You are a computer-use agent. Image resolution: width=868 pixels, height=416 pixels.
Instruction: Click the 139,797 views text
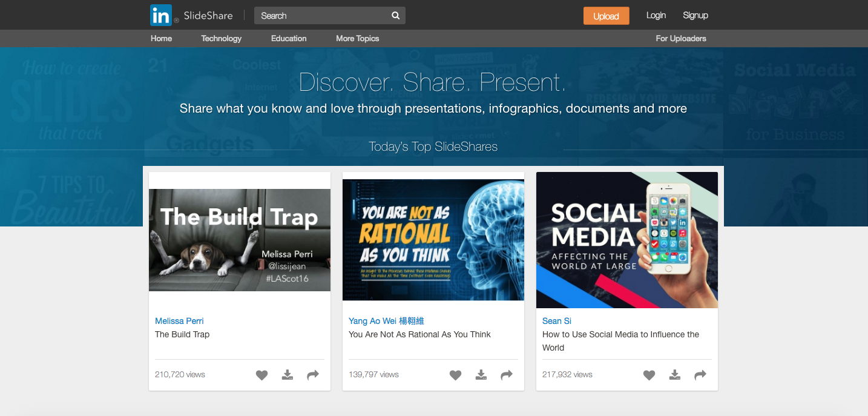[373, 375]
